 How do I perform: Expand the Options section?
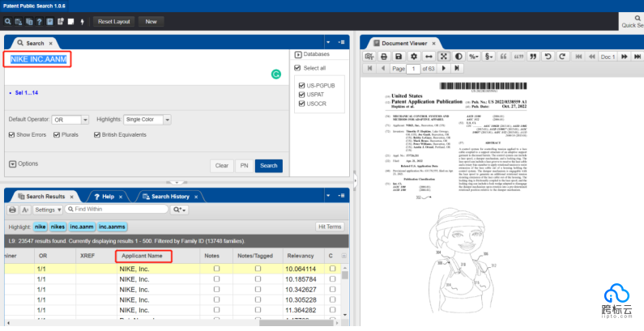click(13, 164)
